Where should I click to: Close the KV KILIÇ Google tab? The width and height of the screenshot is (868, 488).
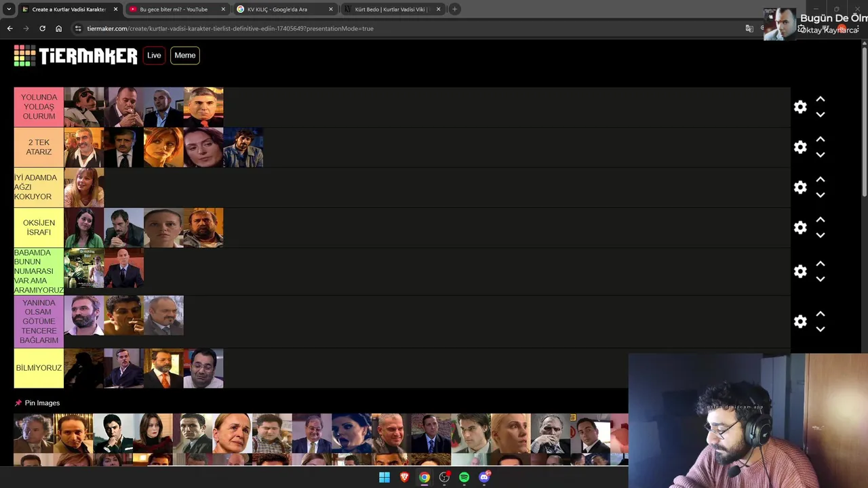331,9
